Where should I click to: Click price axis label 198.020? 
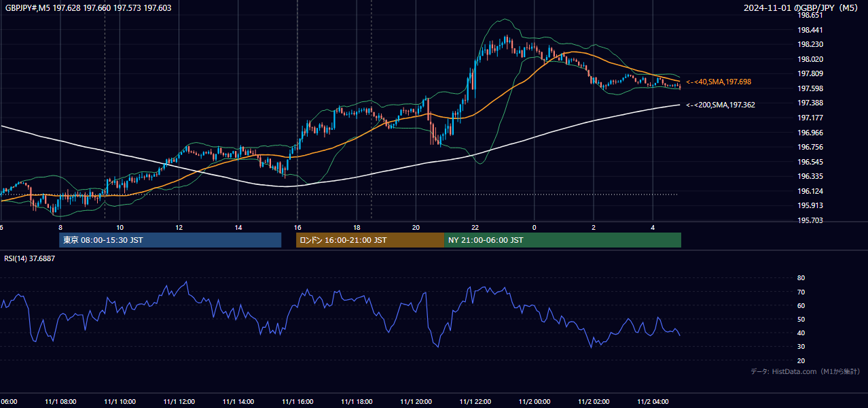[810, 59]
